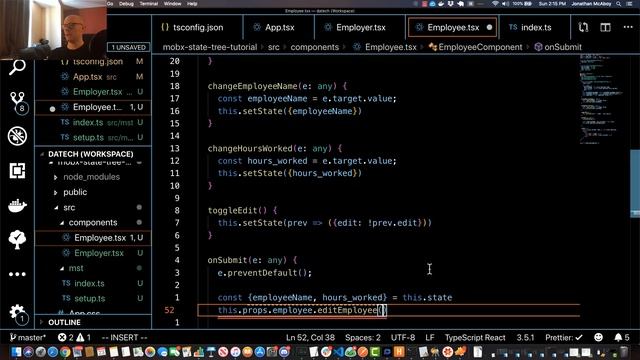Open the Trash in the dock
The height and width of the screenshot is (360, 640).
pyautogui.click(x=624, y=352)
